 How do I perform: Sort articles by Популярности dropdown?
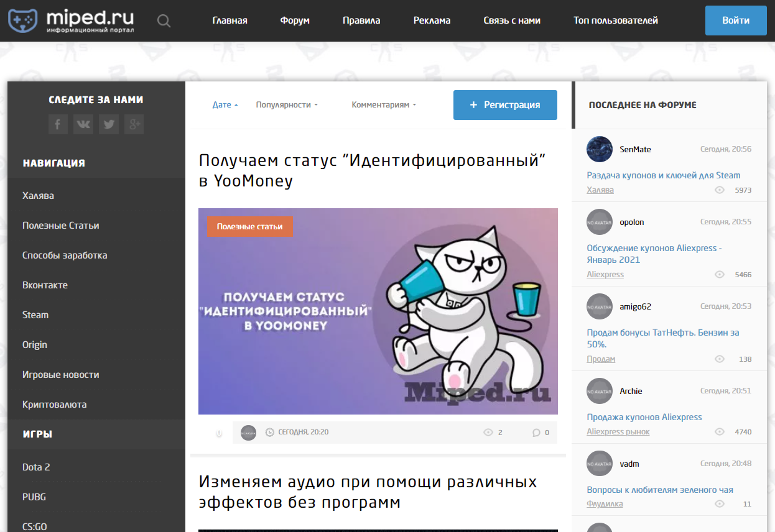click(x=287, y=105)
